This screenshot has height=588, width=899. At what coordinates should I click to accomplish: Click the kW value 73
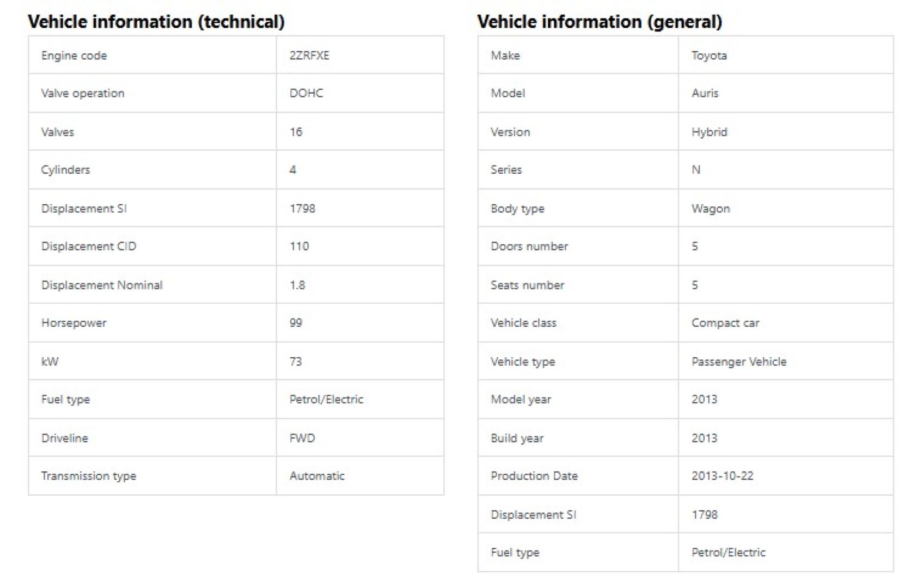(x=296, y=362)
